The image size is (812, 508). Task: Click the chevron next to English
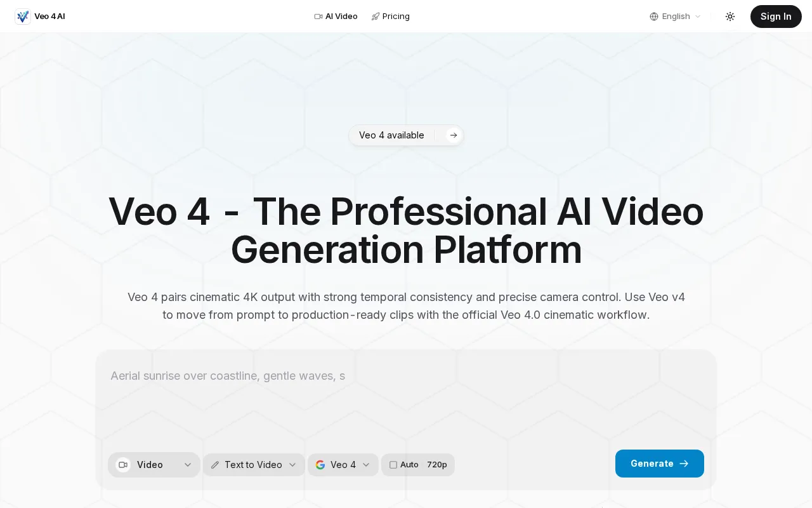(x=698, y=17)
